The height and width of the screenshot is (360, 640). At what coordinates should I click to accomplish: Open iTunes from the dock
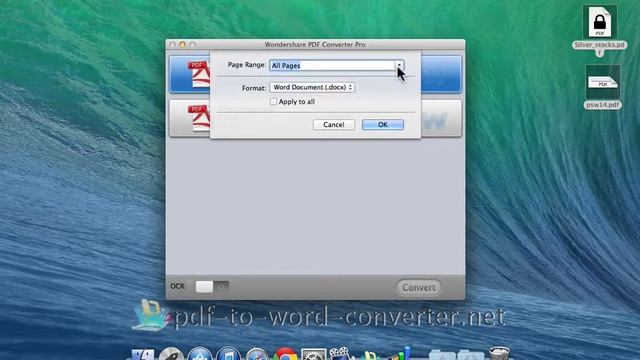click(x=228, y=354)
